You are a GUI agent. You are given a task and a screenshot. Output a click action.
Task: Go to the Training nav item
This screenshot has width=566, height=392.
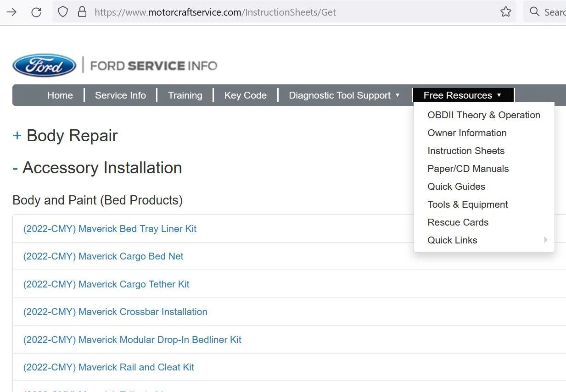(x=185, y=95)
